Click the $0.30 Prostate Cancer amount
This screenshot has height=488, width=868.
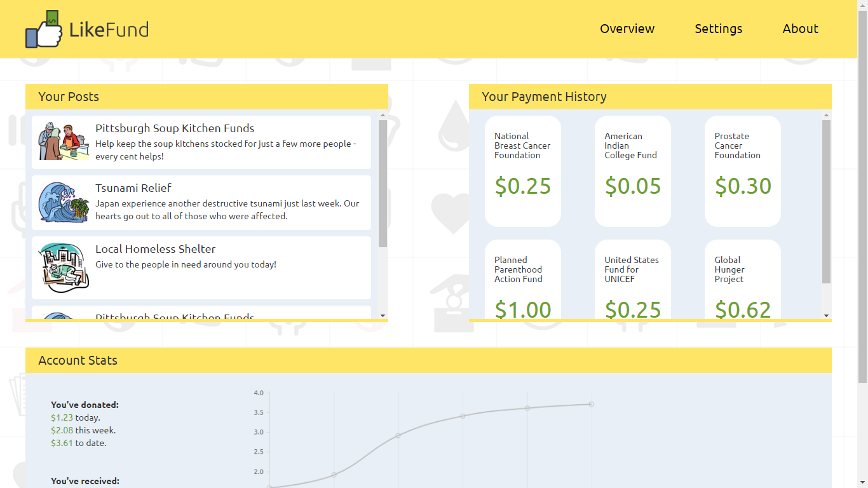[x=743, y=186]
